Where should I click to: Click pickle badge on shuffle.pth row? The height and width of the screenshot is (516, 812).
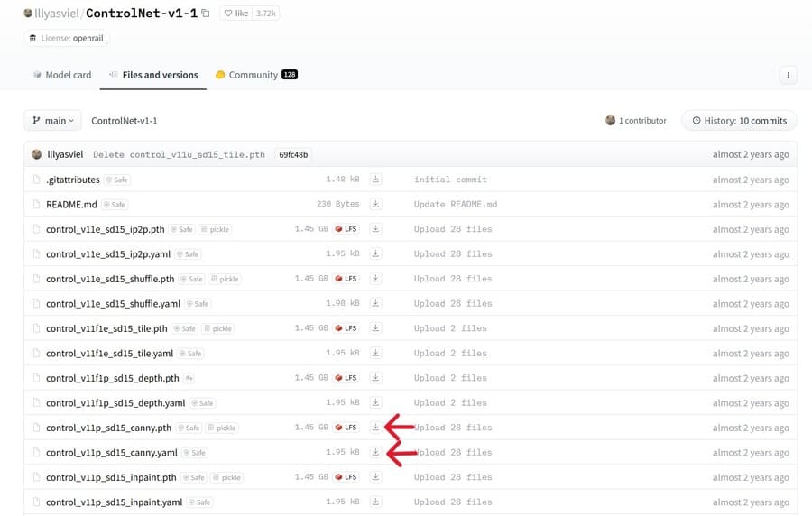(225, 279)
